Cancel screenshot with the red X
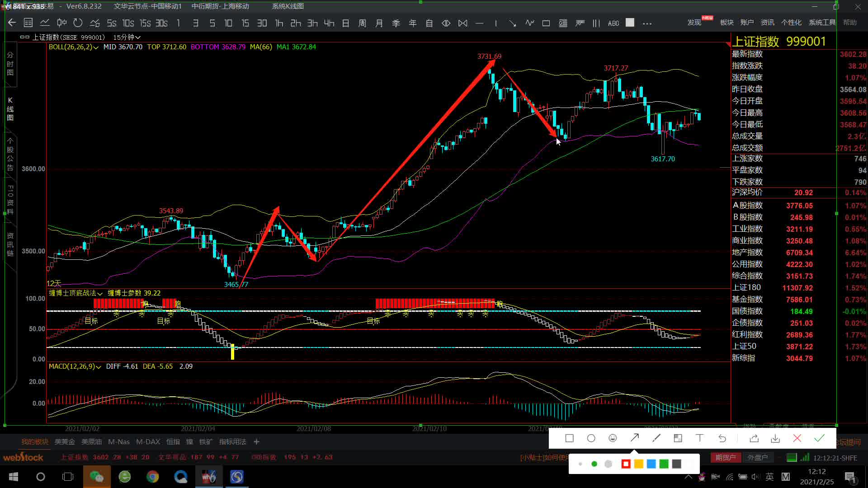The width and height of the screenshot is (868, 488). click(x=797, y=438)
